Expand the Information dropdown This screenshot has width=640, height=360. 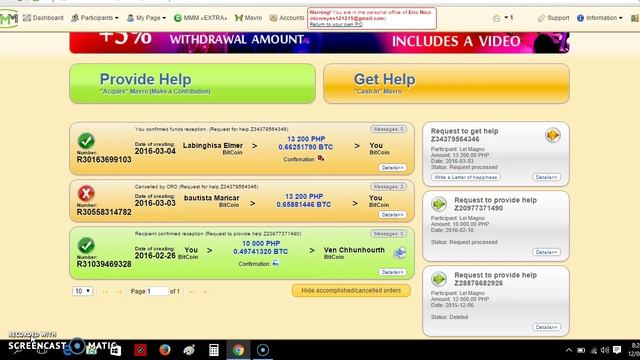click(599, 18)
